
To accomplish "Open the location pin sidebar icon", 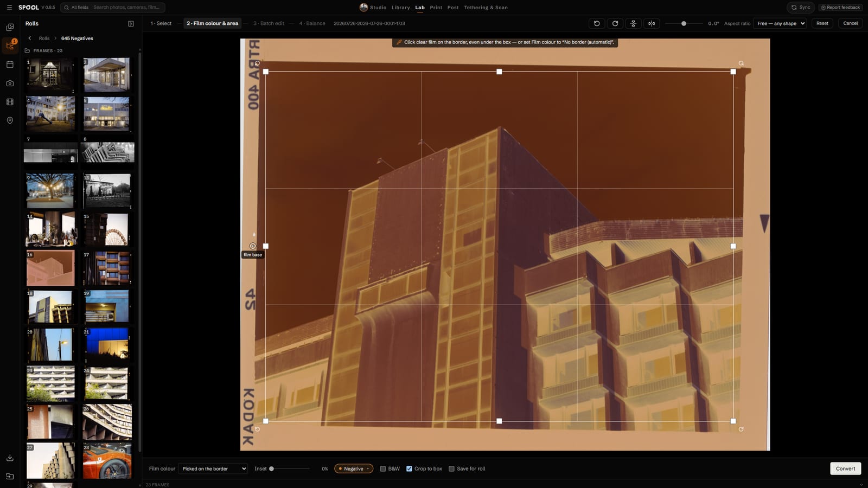I will click(x=10, y=120).
